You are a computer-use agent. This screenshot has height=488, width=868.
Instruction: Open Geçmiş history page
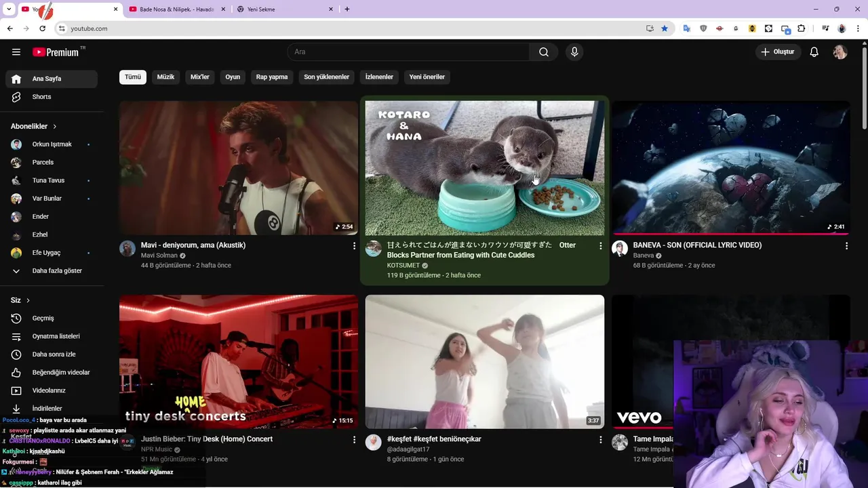point(52,318)
